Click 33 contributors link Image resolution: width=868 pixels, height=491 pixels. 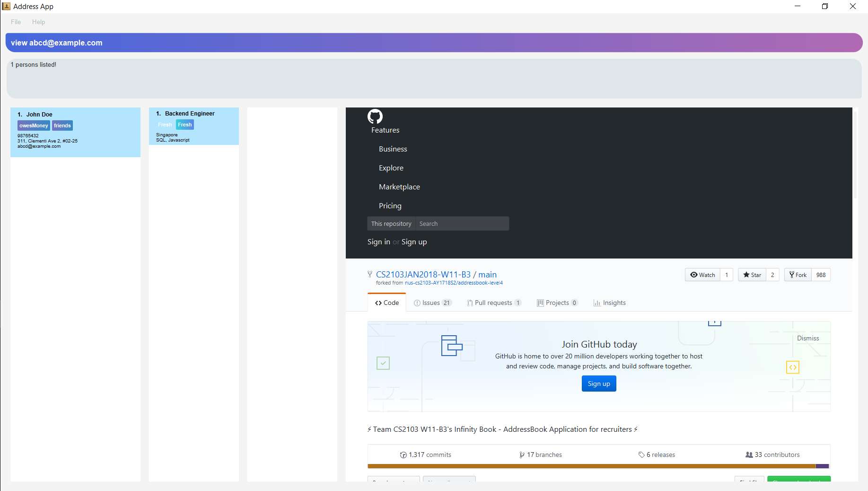(772, 455)
